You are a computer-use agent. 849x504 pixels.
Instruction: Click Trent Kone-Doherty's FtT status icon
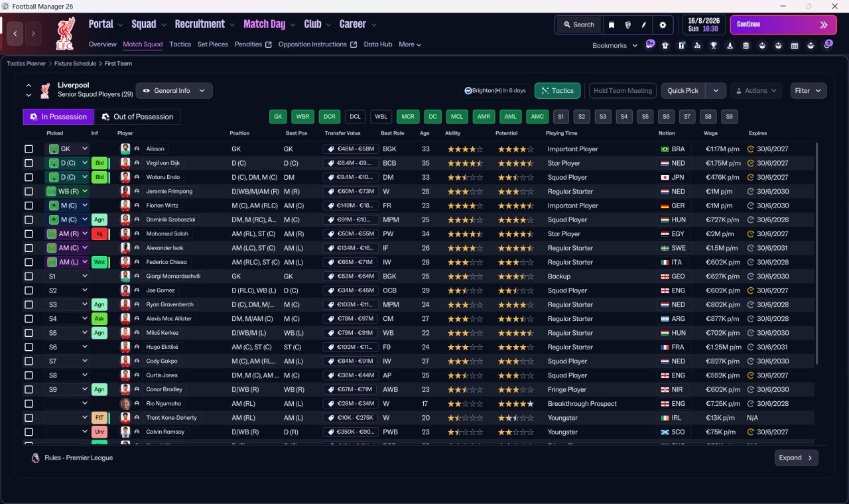coord(99,418)
